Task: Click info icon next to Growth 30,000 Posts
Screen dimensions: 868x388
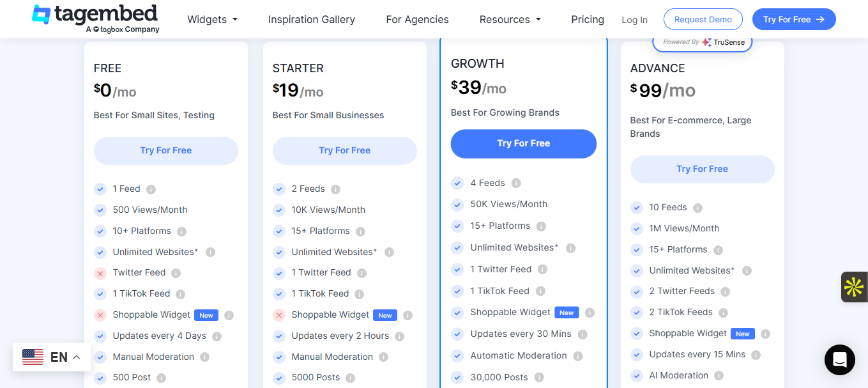Action: point(540,378)
